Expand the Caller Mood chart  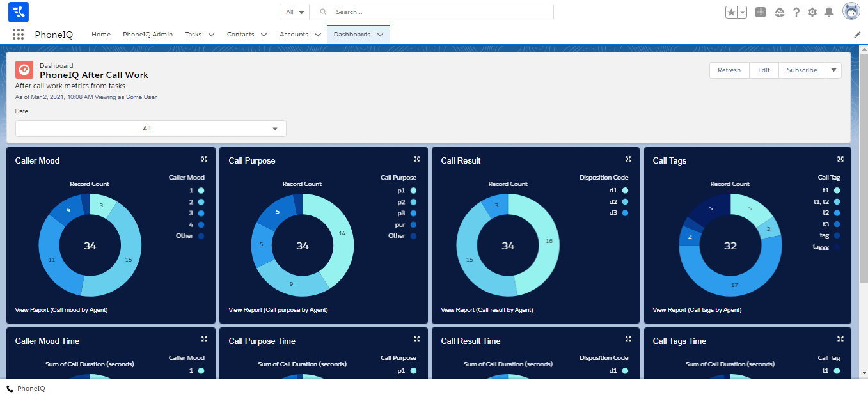point(204,159)
